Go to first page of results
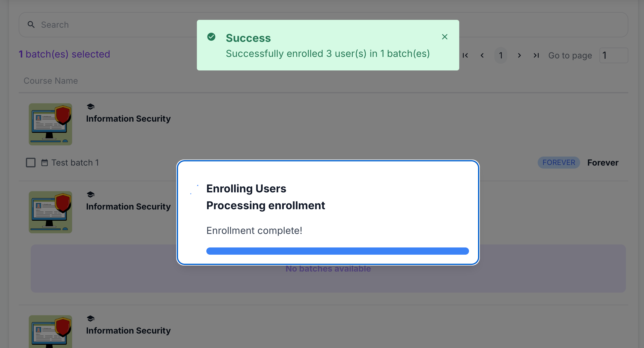This screenshot has height=348, width=644. click(x=465, y=55)
